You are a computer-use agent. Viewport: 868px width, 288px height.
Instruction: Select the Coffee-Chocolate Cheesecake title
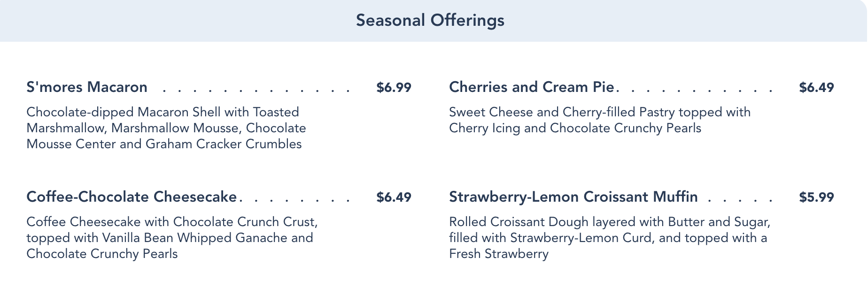[132, 197]
